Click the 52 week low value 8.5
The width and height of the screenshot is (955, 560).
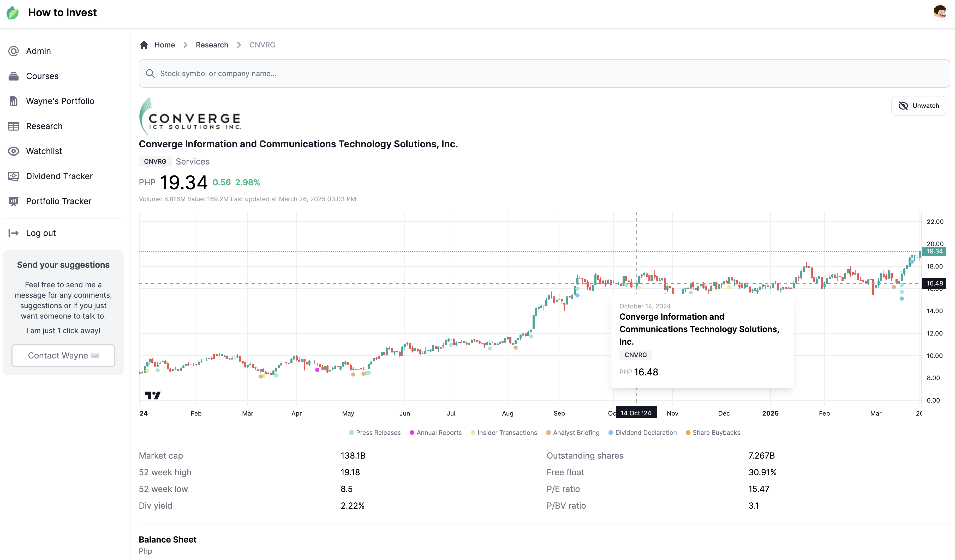(x=346, y=489)
